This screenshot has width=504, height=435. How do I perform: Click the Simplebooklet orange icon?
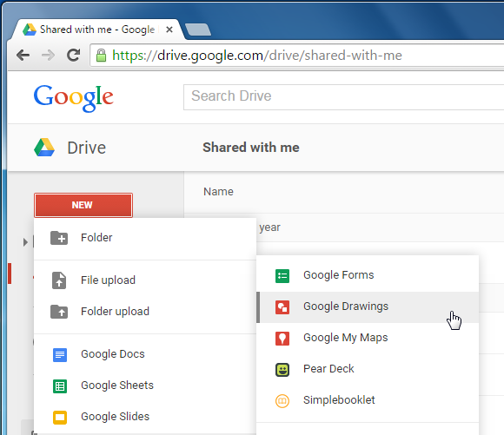(x=282, y=400)
